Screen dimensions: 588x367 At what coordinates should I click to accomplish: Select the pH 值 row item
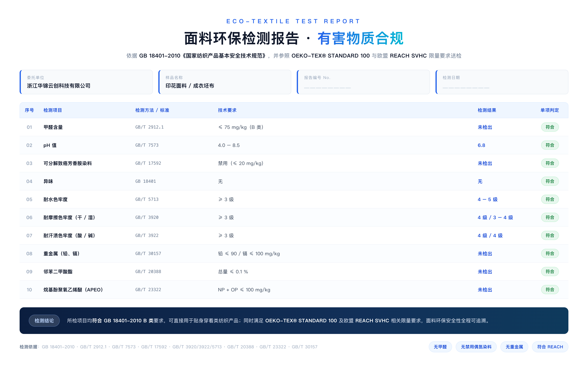(50, 145)
